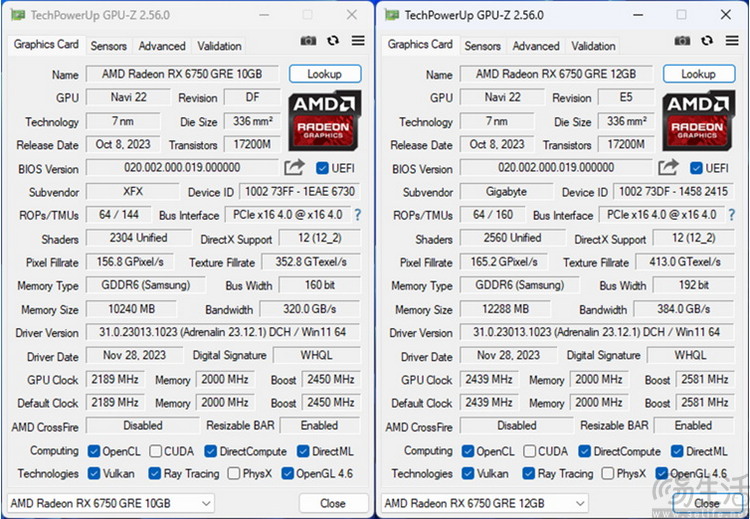Click Subvendor field showing XFX
750x519 pixels.
pos(133,192)
